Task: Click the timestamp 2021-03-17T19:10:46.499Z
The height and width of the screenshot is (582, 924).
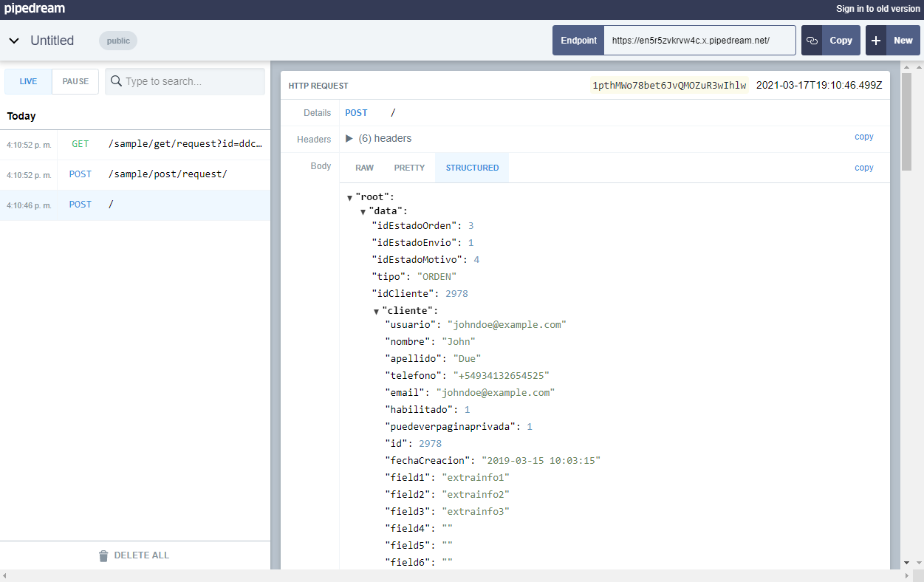Action: (x=819, y=86)
